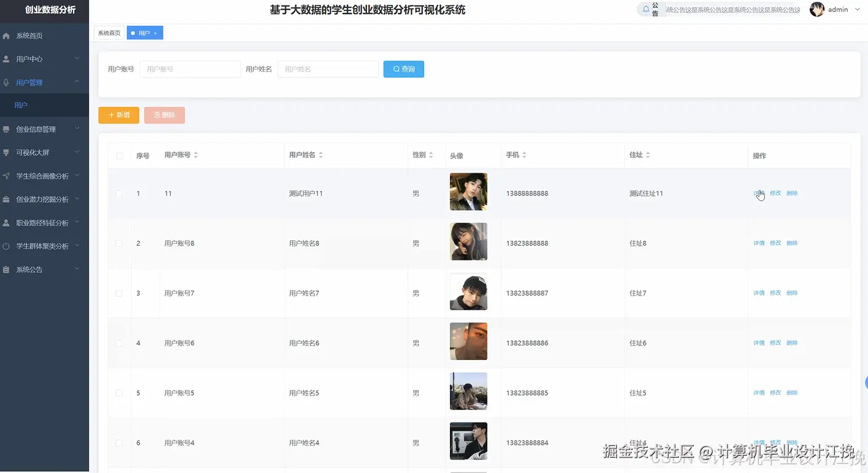The height and width of the screenshot is (473, 868).
Task: Open avatar thumbnail of 测试用户11
Action: pos(468,192)
